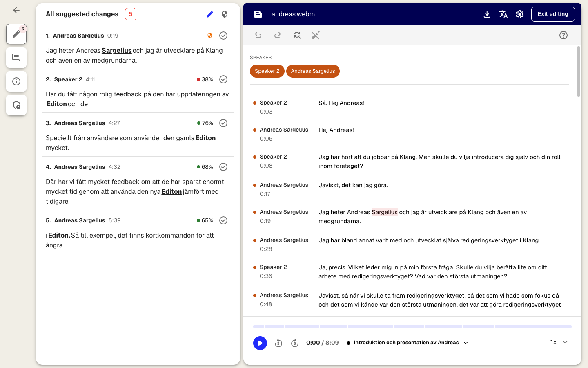Click the find and replace toolbar icon

coord(297,35)
